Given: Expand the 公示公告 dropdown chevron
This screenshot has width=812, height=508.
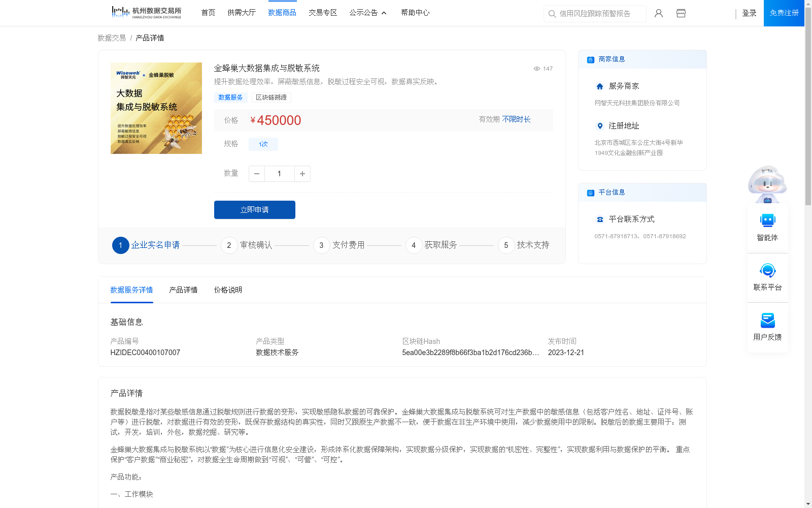Looking at the screenshot, I should tap(384, 13).
